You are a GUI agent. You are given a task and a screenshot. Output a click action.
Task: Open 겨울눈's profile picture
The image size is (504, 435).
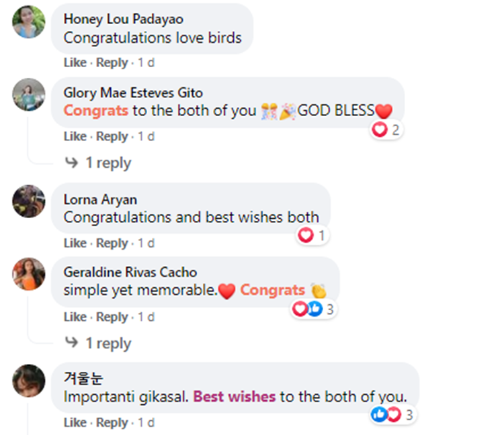pyautogui.click(x=29, y=381)
